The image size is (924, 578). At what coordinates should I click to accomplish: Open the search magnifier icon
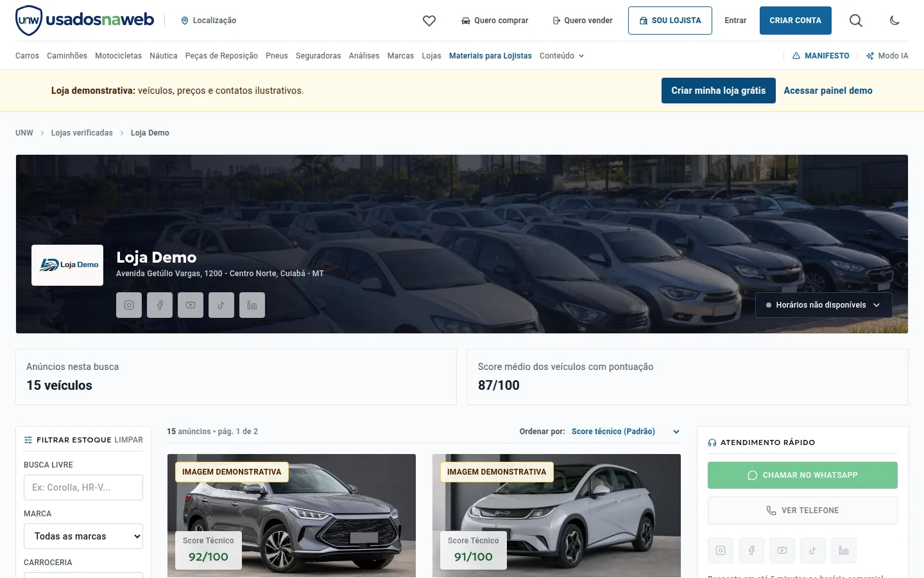[856, 21]
